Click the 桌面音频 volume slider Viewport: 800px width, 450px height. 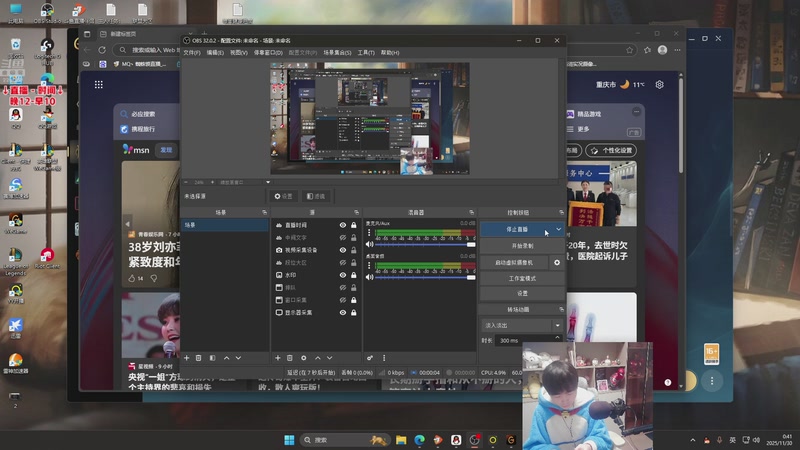[x=420, y=276]
